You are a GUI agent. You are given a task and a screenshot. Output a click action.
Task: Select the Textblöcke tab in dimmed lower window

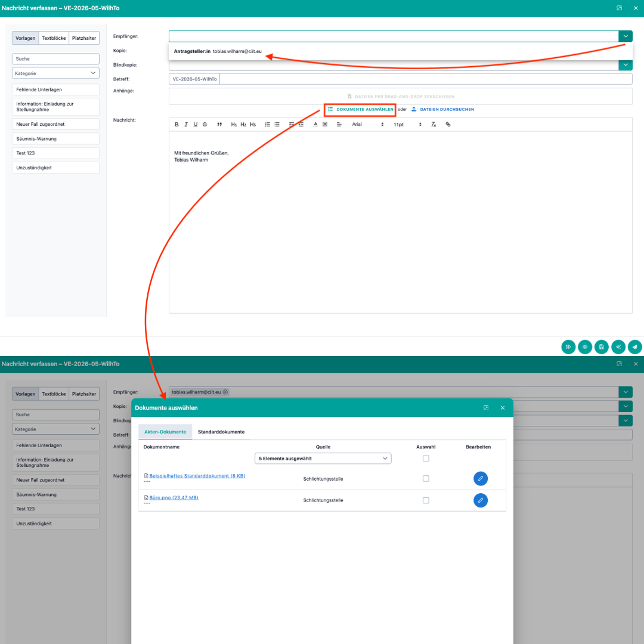point(54,394)
